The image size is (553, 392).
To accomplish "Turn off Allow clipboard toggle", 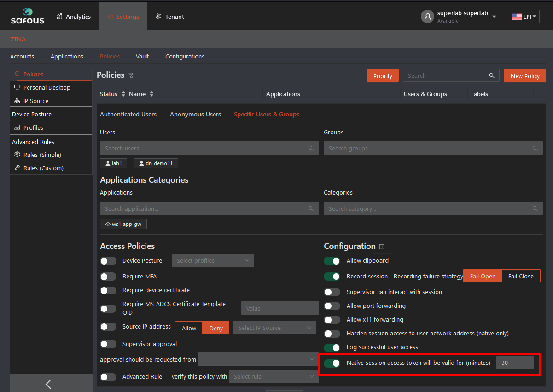I will [x=332, y=261].
